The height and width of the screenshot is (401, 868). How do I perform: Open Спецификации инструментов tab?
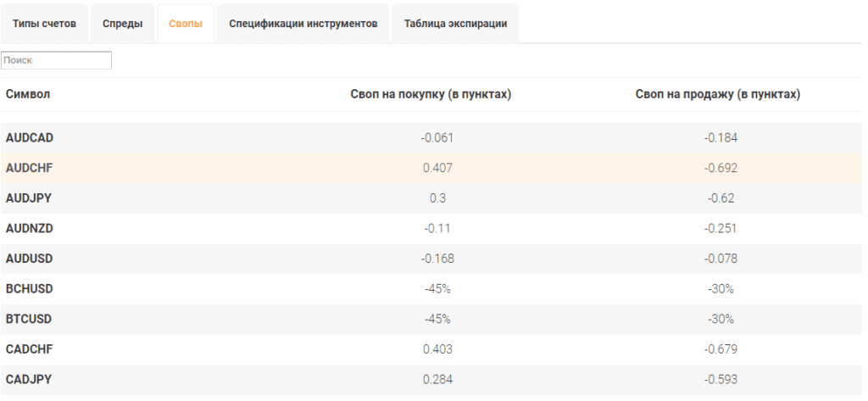pyautogui.click(x=303, y=24)
